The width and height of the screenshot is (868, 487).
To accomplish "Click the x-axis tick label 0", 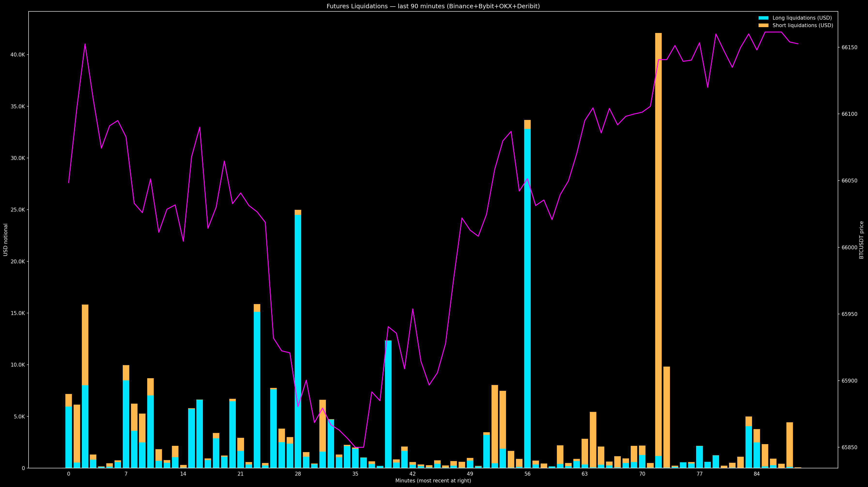I will [69, 474].
